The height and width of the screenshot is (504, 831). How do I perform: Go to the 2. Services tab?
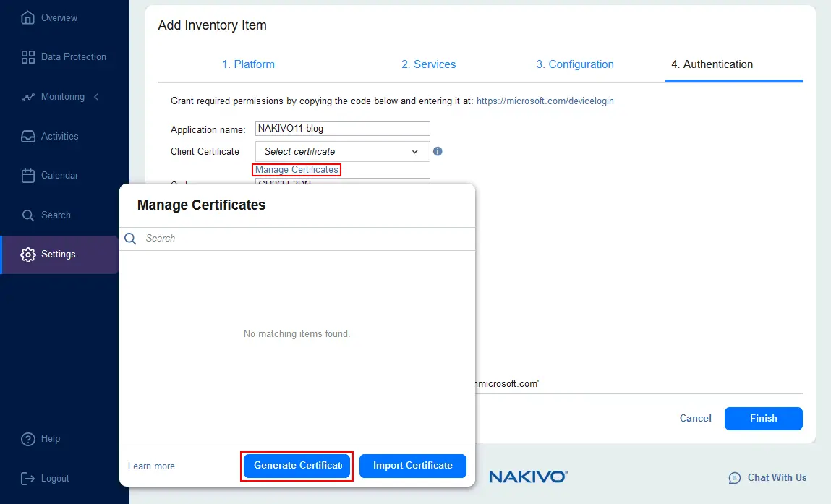point(428,64)
